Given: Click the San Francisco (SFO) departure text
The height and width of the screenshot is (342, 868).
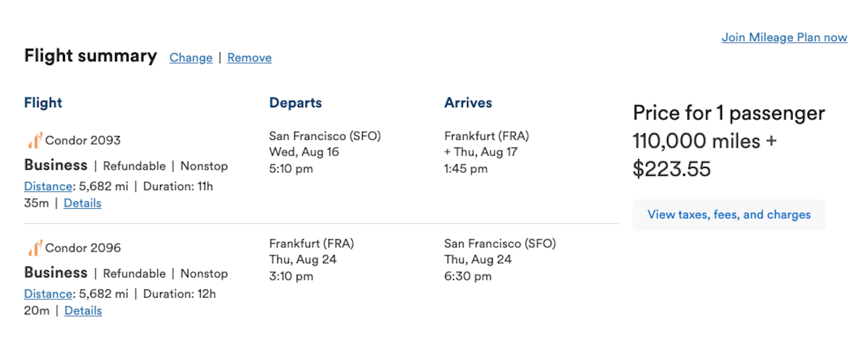Looking at the screenshot, I should [x=325, y=136].
